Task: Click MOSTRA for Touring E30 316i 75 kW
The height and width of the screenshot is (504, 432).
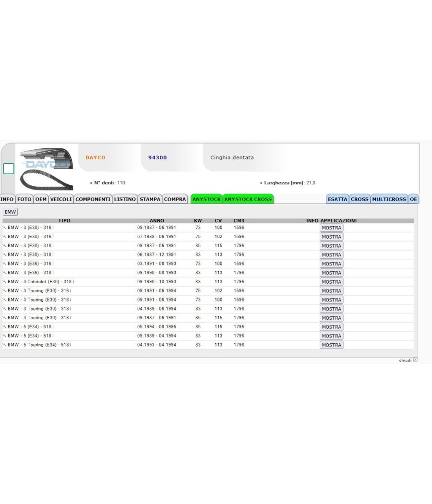Action: point(331,291)
